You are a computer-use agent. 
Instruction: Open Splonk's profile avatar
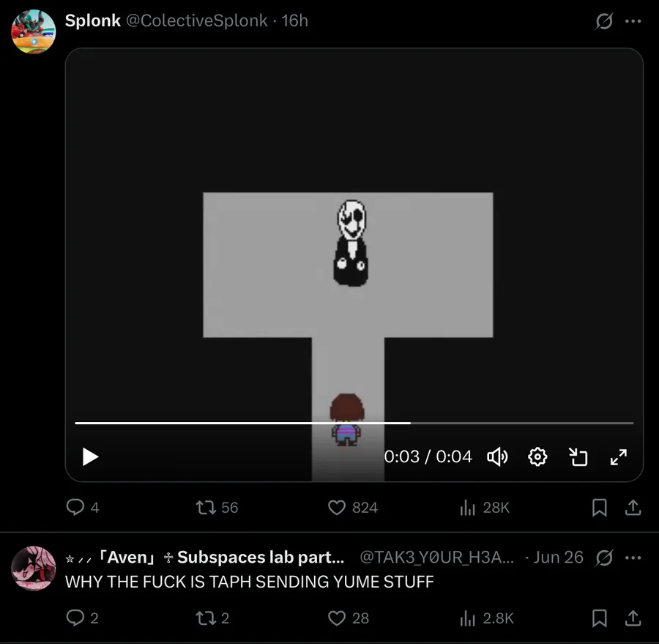click(33, 32)
